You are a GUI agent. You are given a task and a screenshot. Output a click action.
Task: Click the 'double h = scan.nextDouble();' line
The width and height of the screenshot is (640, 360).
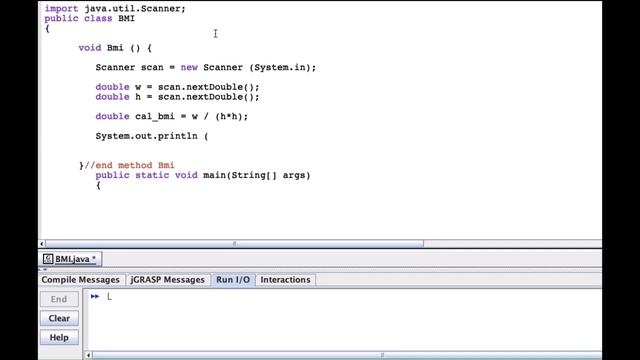[x=177, y=97]
